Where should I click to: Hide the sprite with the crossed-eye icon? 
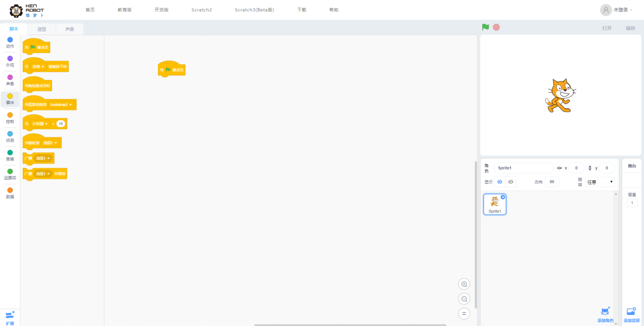point(511,182)
